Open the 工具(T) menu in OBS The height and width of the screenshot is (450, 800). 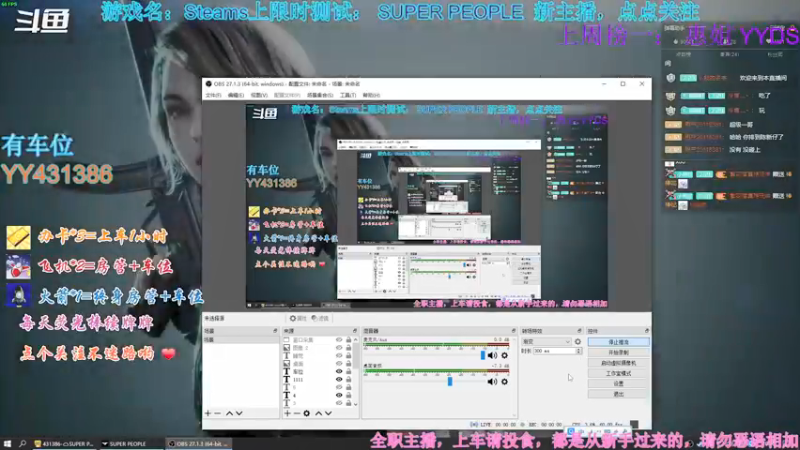tap(348, 95)
